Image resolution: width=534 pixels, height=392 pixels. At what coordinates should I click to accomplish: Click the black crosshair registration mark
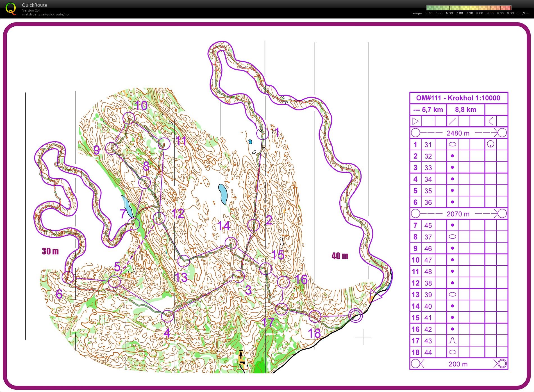click(x=363, y=337)
